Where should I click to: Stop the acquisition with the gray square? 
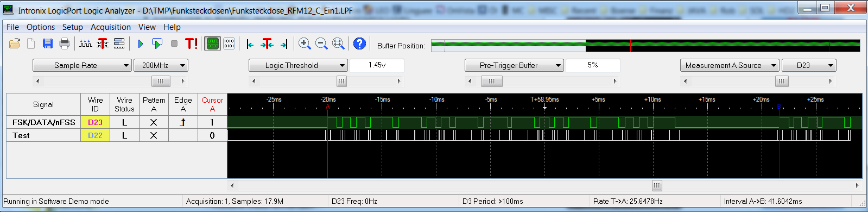click(x=174, y=43)
